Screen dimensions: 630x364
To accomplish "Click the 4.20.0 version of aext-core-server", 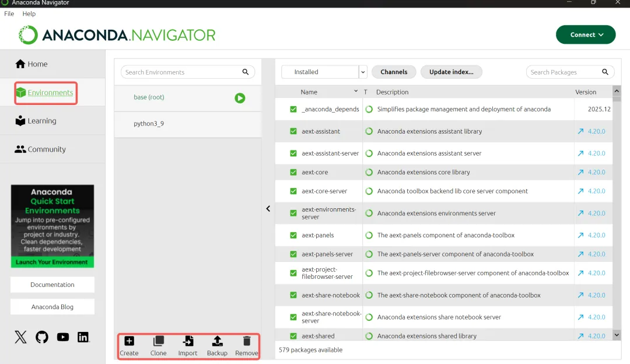I will 597,191.
